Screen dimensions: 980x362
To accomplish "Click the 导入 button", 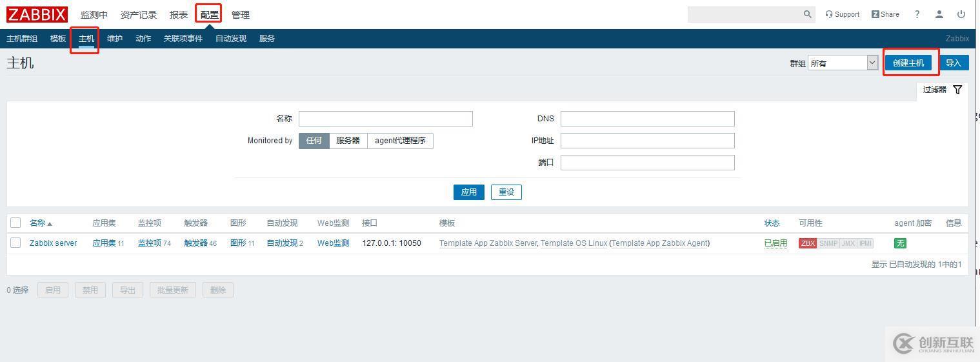I will 954,63.
